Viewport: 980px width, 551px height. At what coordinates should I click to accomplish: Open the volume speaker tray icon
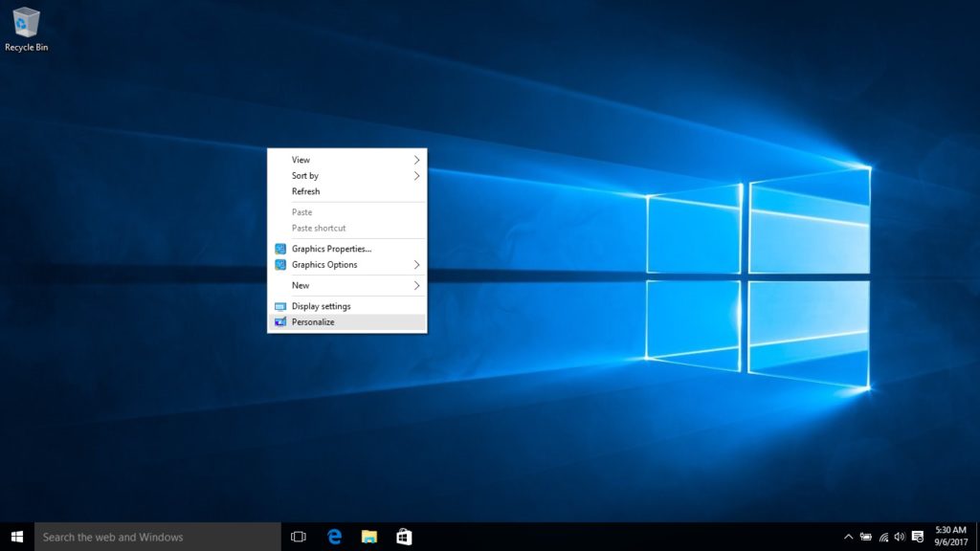coord(900,537)
